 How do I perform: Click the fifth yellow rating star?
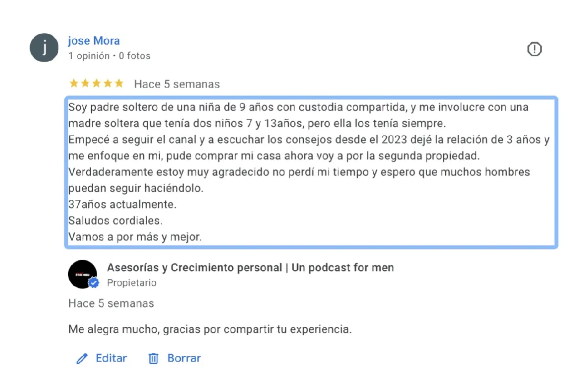point(119,83)
